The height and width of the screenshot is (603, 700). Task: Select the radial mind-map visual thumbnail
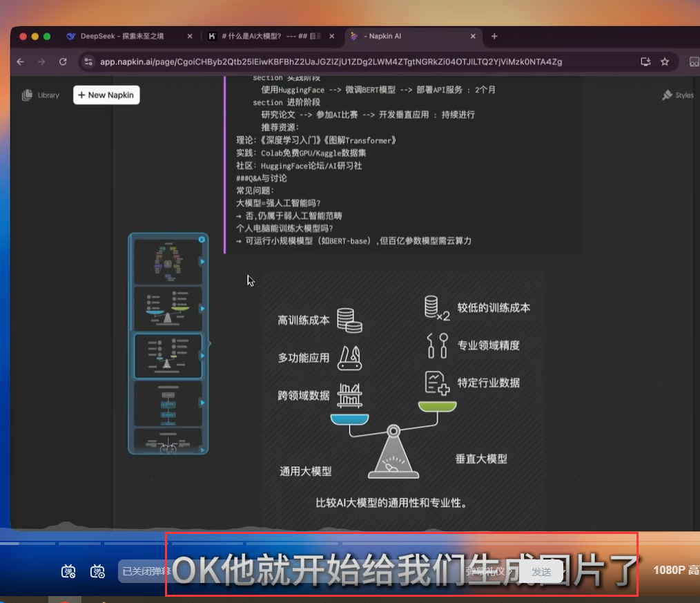[x=168, y=262]
